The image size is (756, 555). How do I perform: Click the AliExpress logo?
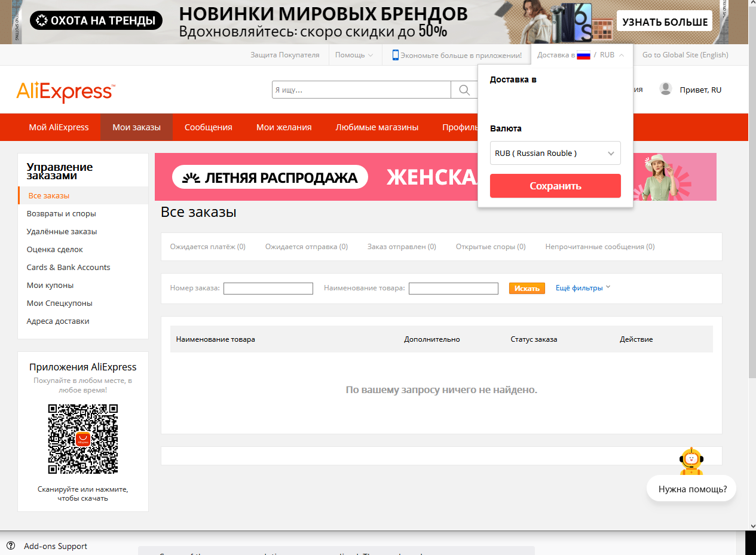coord(66,92)
